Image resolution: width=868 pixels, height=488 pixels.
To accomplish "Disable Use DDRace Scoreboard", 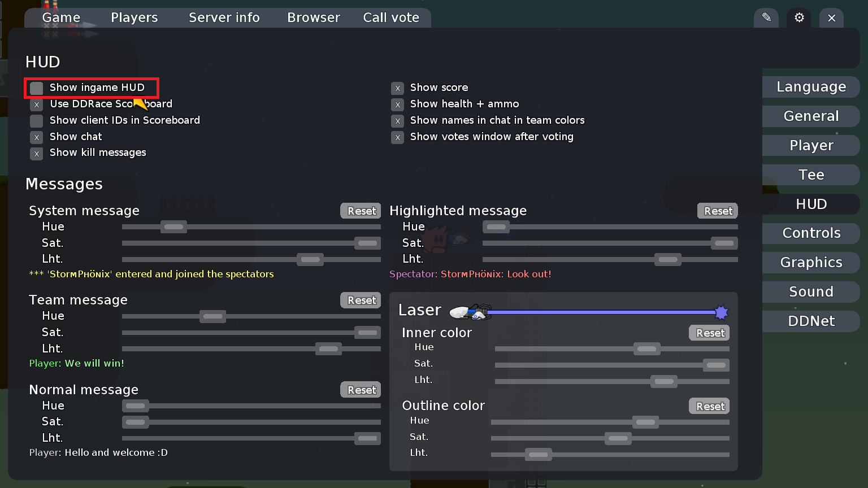I will click(36, 105).
